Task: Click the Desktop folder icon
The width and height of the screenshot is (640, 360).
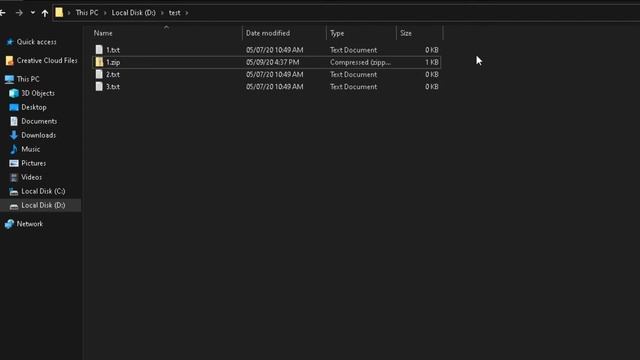Action: tap(14, 107)
